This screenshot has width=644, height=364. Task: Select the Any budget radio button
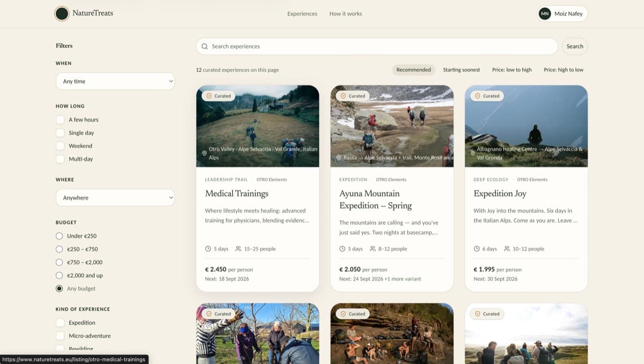click(x=60, y=288)
